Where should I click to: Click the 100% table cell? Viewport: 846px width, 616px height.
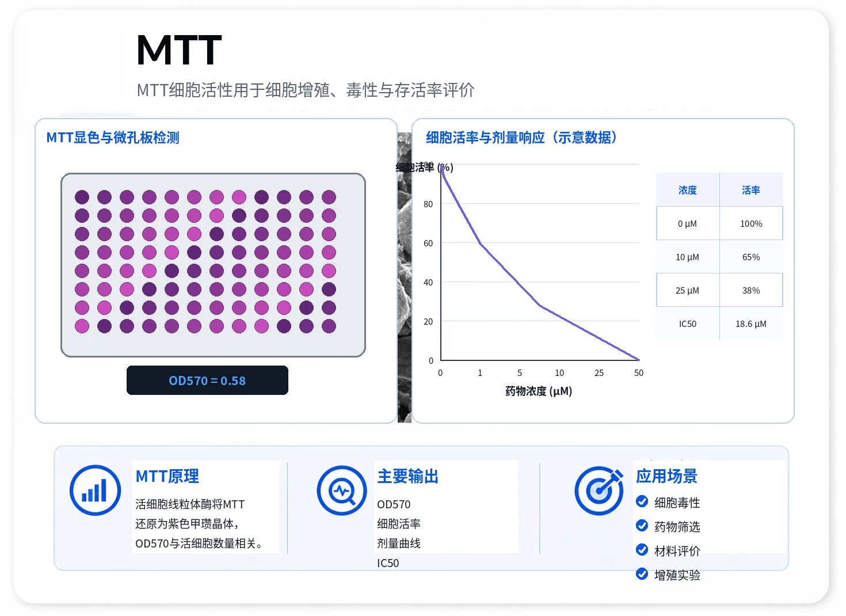tap(751, 223)
